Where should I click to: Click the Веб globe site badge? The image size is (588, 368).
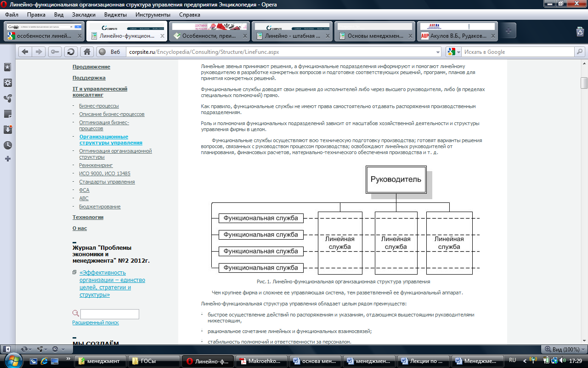pos(109,52)
